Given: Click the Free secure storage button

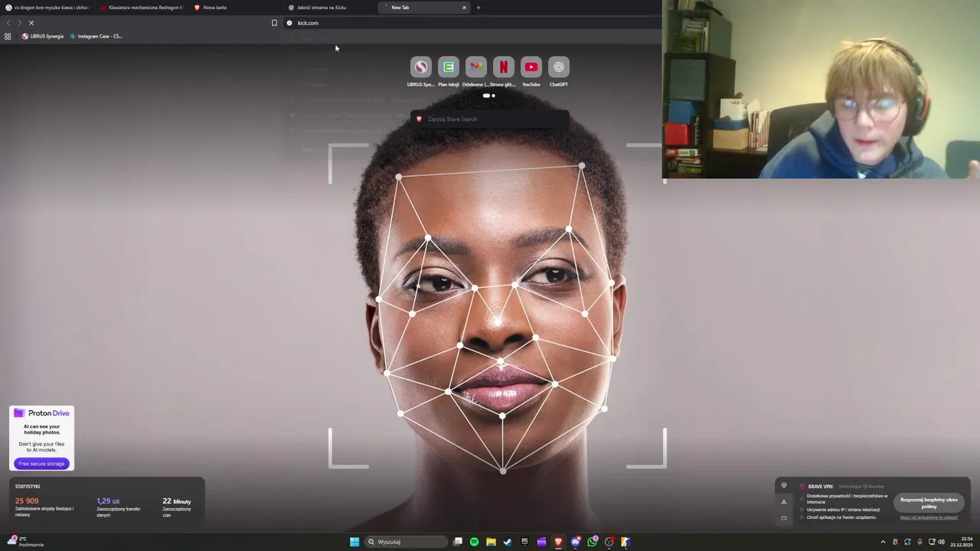Looking at the screenshot, I should pyautogui.click(x=41, y=464).
